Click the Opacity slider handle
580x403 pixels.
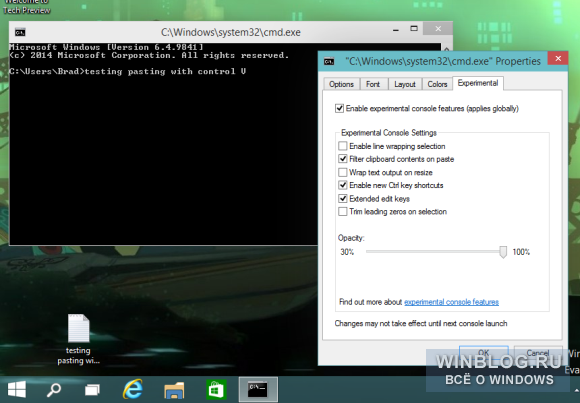[503, 252]
